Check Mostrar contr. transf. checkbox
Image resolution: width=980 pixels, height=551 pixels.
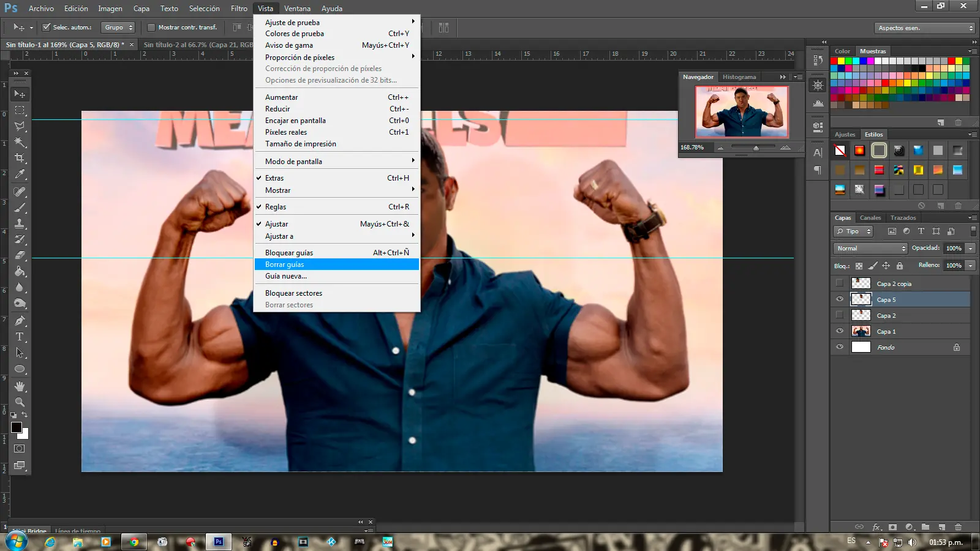pyautogui.click(x=151, y=28)
